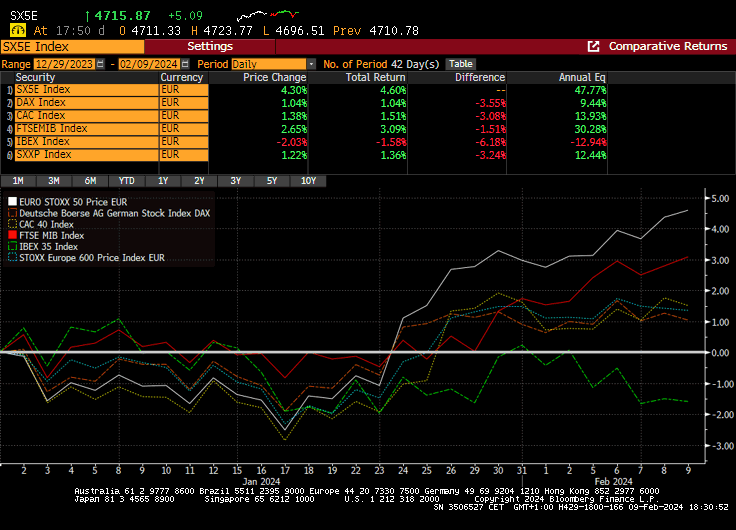Select the 3M range button

pyautogui.click(x=54, y=181)
